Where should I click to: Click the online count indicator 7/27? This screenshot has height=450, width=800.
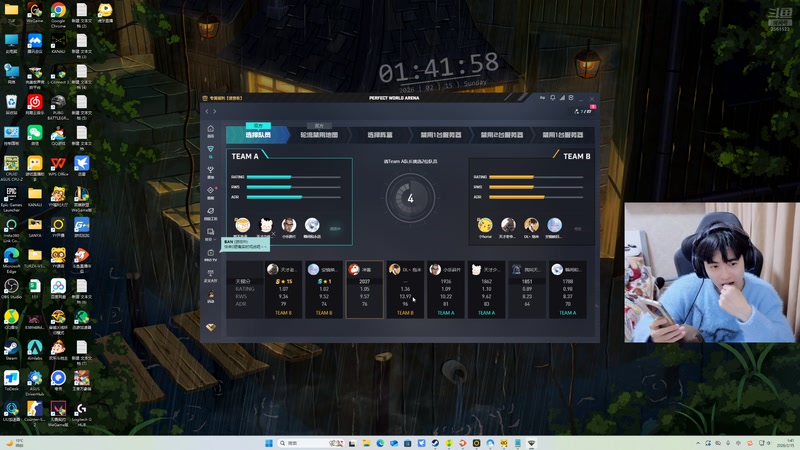click(583, 111)
